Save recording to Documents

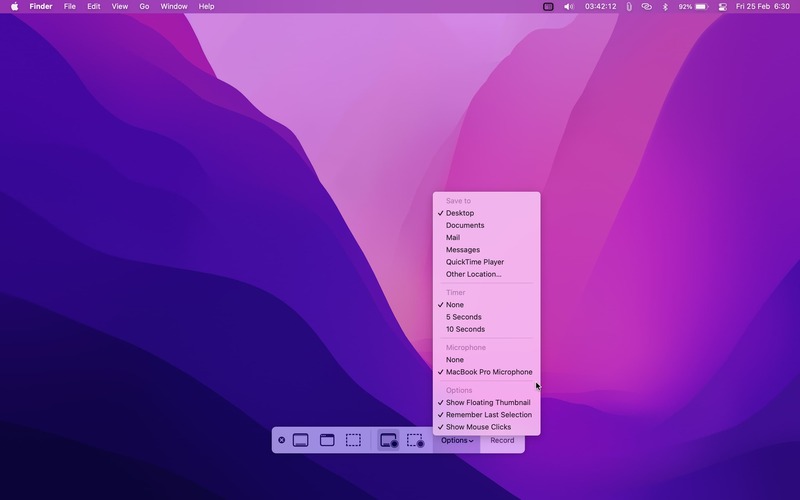(465, 225)
